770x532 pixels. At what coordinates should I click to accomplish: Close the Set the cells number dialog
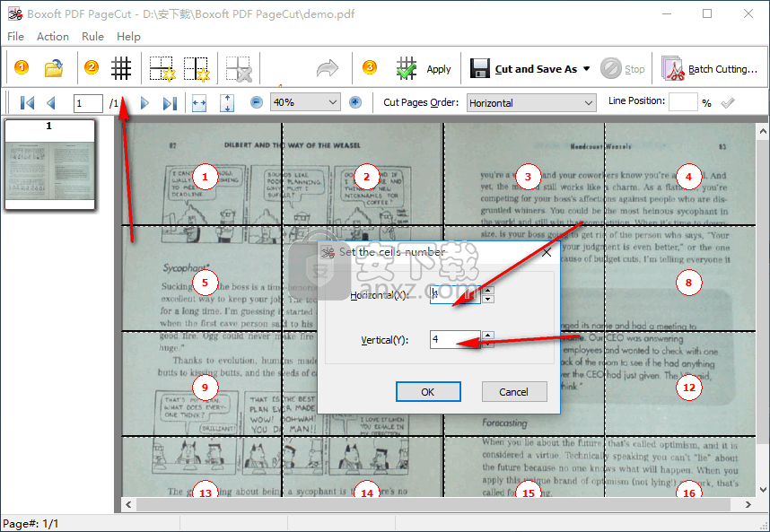click(x=547, y=252)
